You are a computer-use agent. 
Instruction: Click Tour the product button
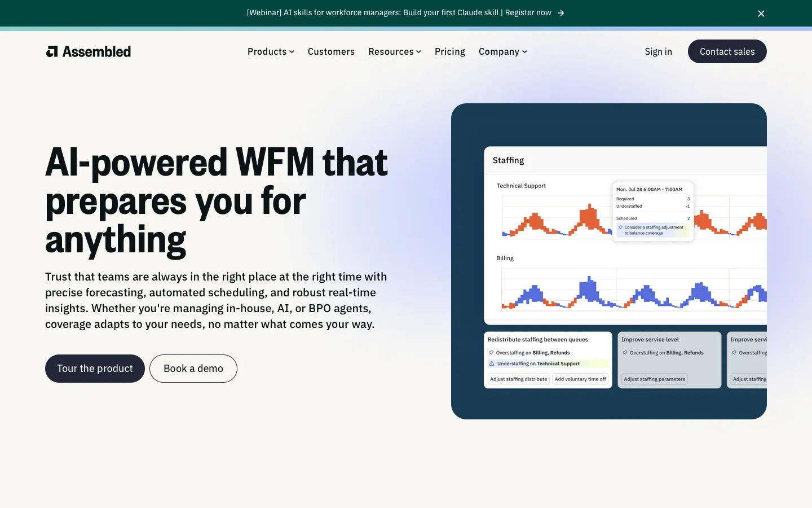95,369
